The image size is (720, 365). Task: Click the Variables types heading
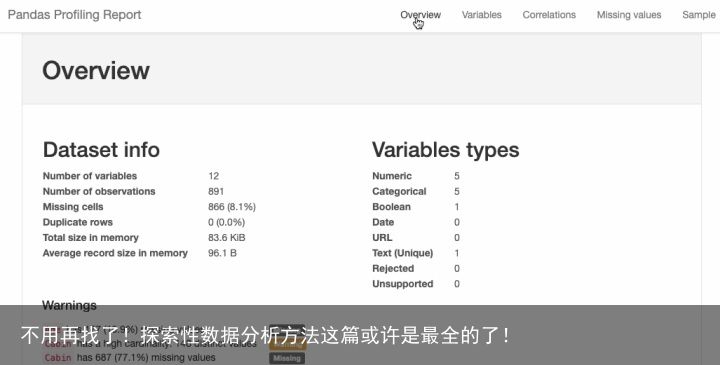pos(445,150)
